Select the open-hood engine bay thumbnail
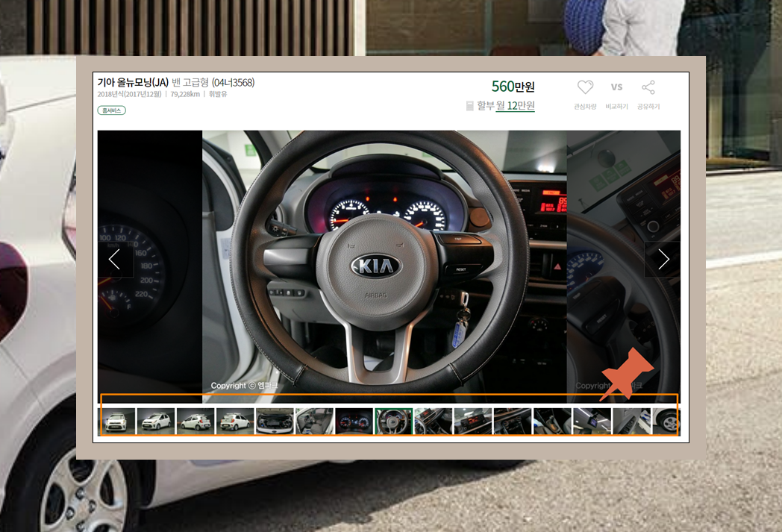 tap(275, 422)
